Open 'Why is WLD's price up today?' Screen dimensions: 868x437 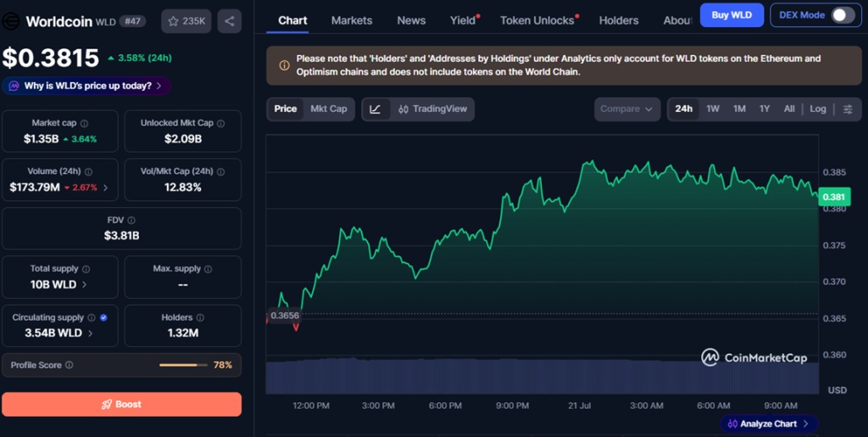[86, 86]
